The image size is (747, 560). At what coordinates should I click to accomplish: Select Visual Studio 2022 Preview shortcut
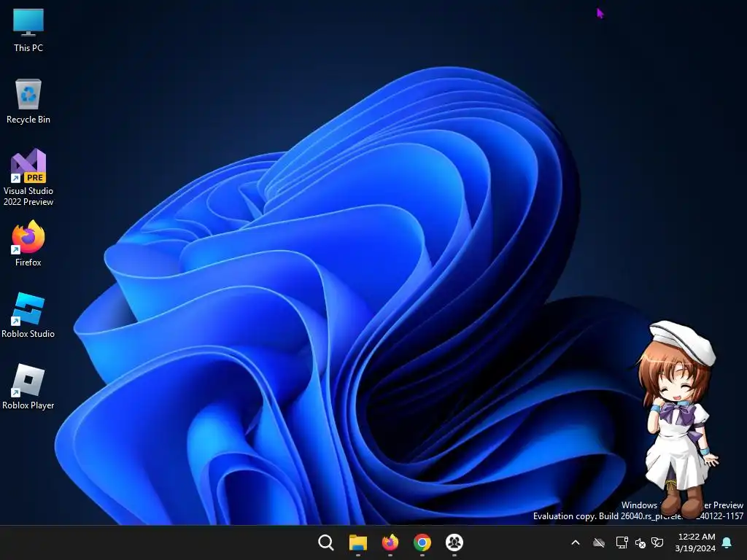click(28, 177)
